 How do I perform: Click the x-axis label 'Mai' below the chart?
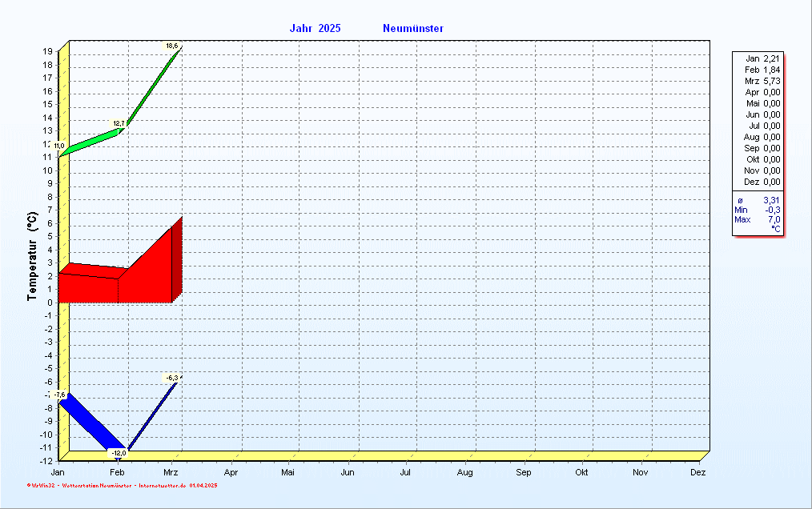click(x=288, y=472)
